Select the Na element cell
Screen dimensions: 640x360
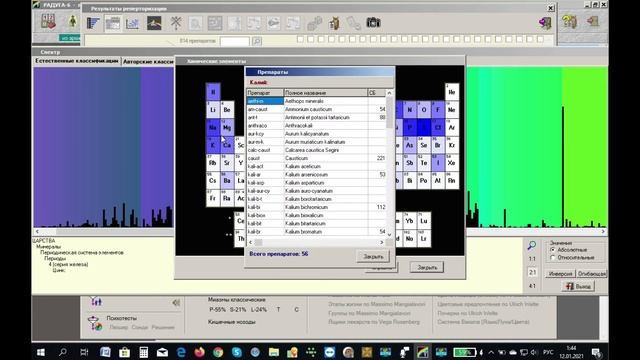[213, 127]
